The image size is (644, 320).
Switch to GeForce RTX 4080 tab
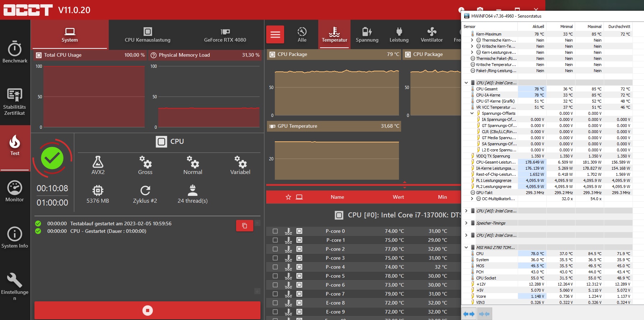(x=225, y=35)
